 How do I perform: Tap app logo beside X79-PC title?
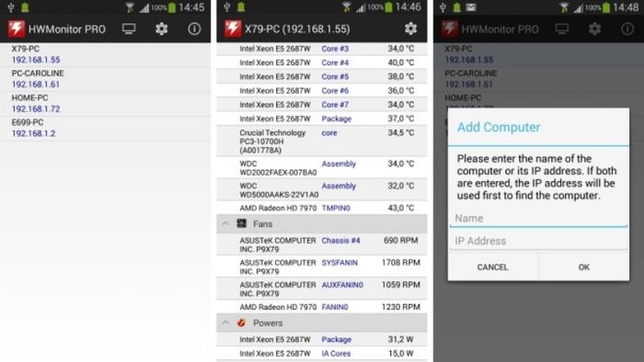(233, 28)
